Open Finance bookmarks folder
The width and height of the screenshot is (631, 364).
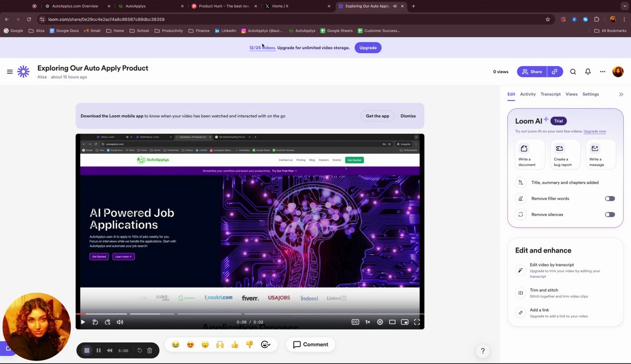[x=199, y=31]
